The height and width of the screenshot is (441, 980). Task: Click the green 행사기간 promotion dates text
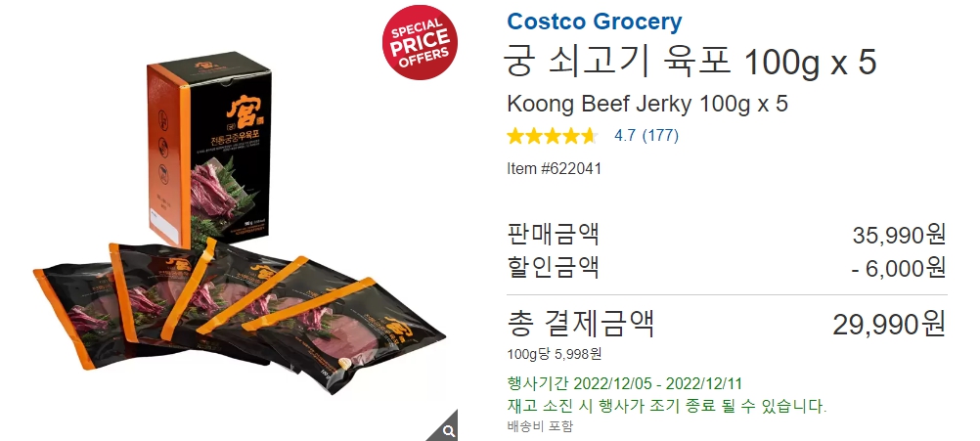624,383
